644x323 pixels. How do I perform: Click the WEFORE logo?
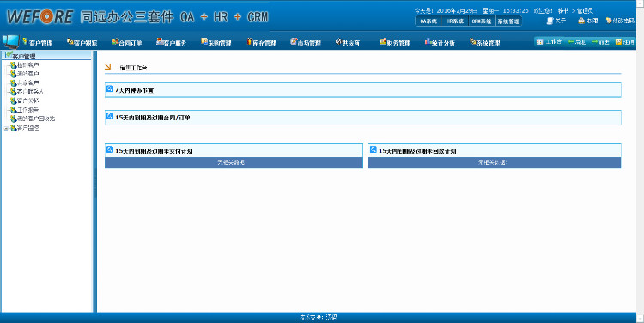(39, 17)
